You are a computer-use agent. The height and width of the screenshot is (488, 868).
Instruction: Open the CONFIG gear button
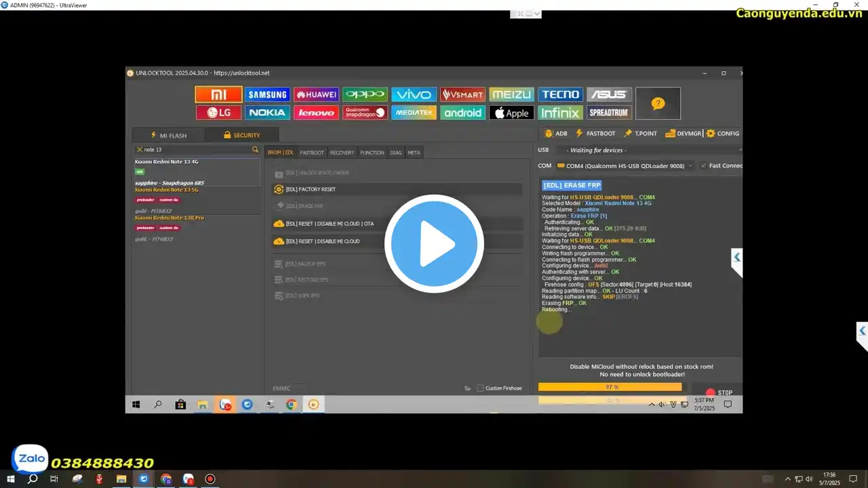point(723,134)
